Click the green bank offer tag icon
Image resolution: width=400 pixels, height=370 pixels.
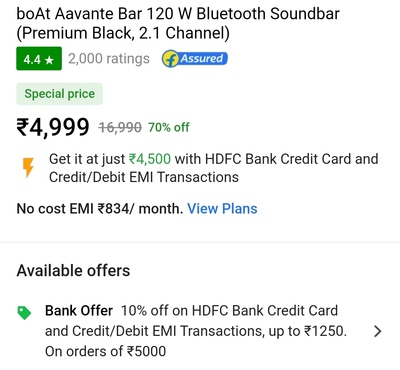(x=24, y=313)
